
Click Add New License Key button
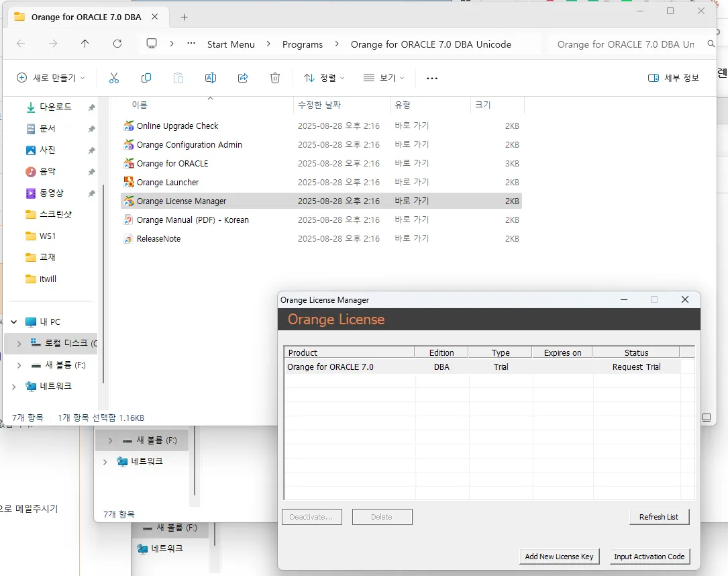click(559, 557)
